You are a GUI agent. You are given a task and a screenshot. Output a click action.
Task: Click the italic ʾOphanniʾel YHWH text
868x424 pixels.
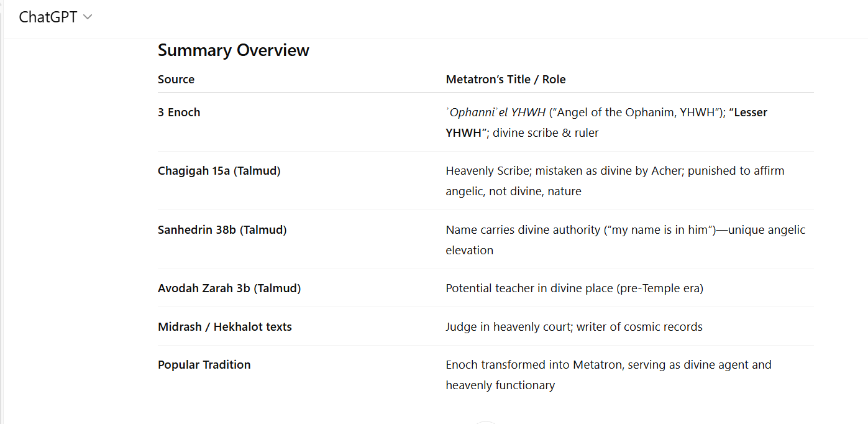point(495,113)
